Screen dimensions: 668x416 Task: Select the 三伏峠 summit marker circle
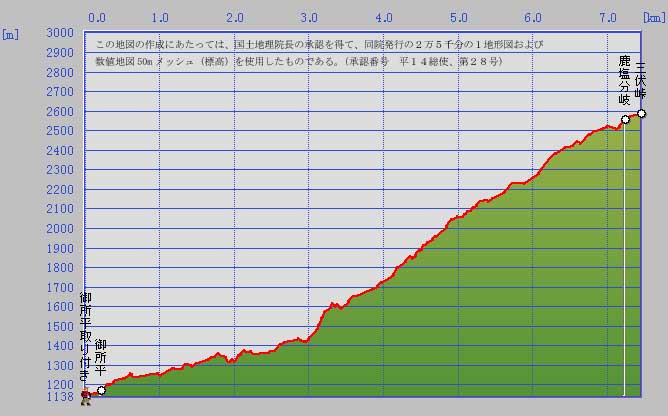pyautogui.click(x=641, y=113)
